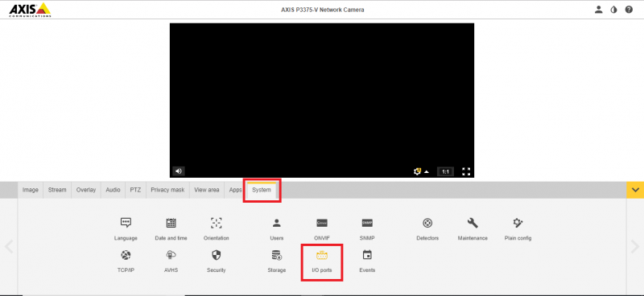
Task: Switch to the Apps tab
Action: 235,190
